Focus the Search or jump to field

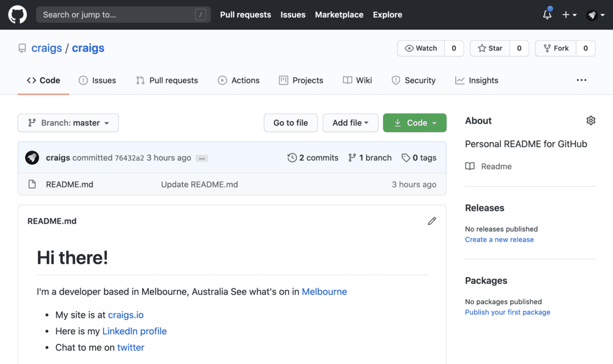coord(123,14)
